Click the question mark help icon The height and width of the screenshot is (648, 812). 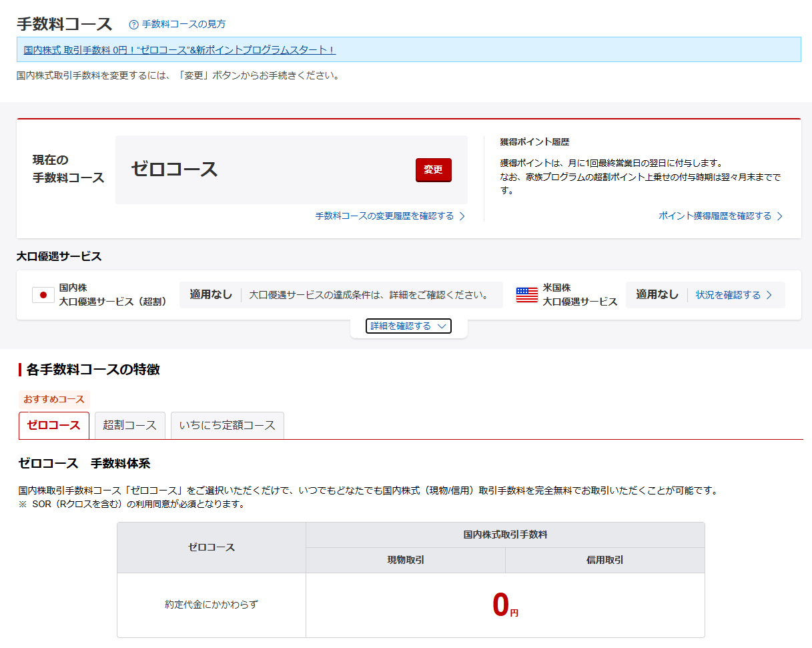[133, 25]
